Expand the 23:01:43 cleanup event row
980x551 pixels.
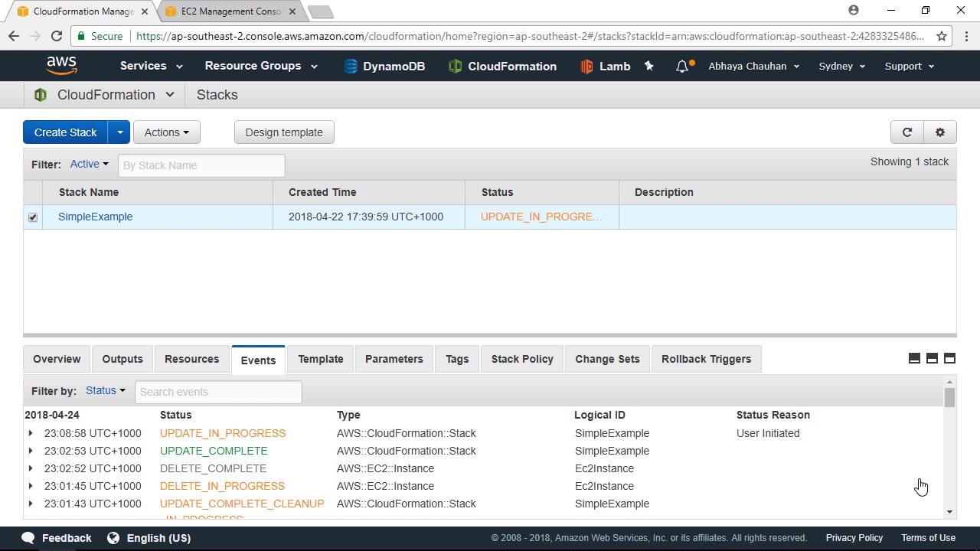pos(31,504)
